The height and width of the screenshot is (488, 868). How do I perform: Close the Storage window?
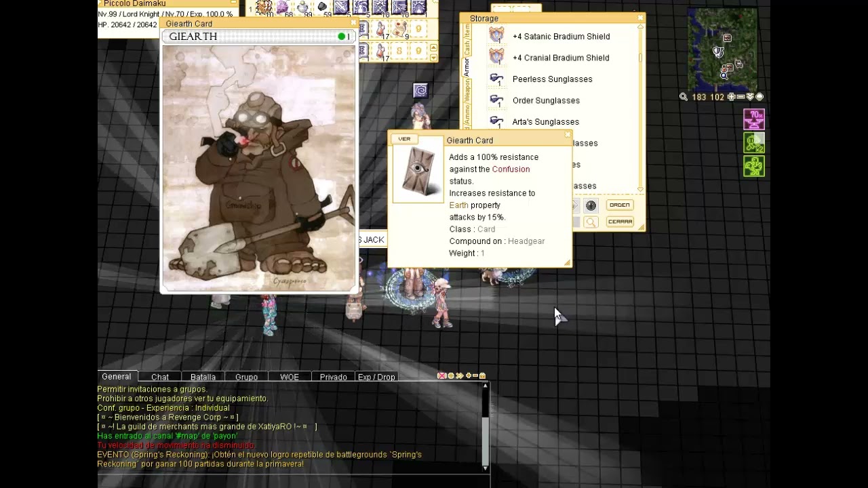point(641,18)
